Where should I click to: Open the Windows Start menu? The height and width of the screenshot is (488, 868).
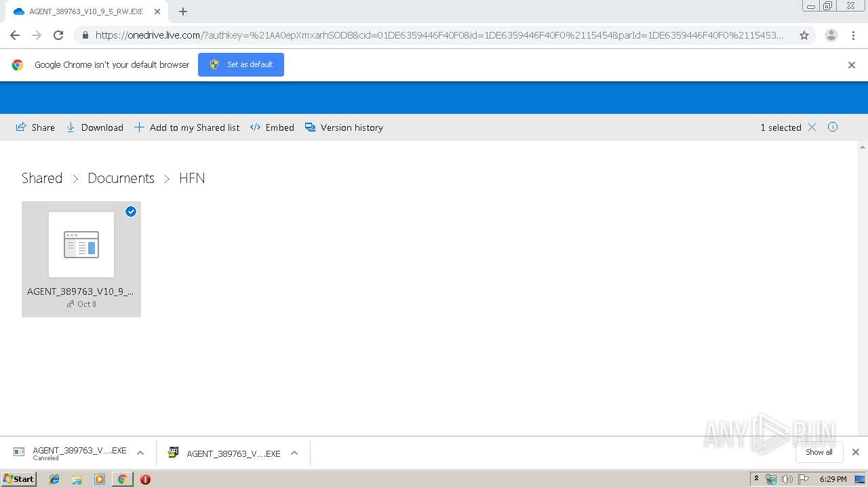click(x=19, y=479)
